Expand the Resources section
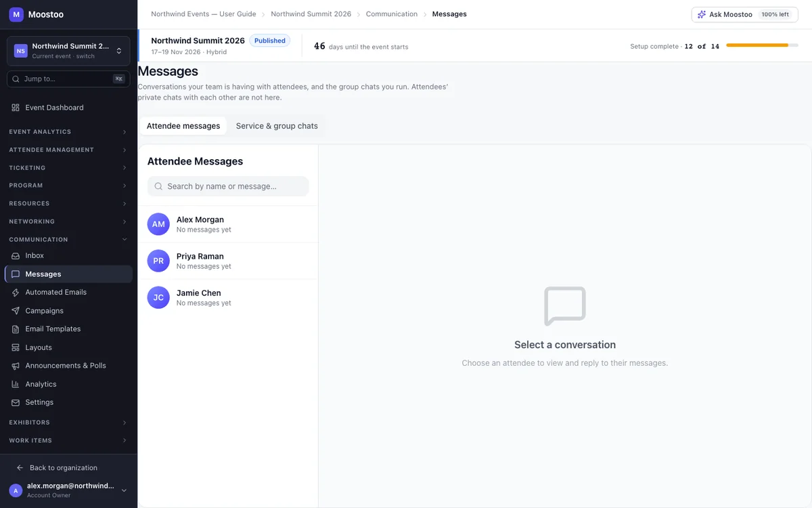Screen dimensions: 812x508 point(68,204)
